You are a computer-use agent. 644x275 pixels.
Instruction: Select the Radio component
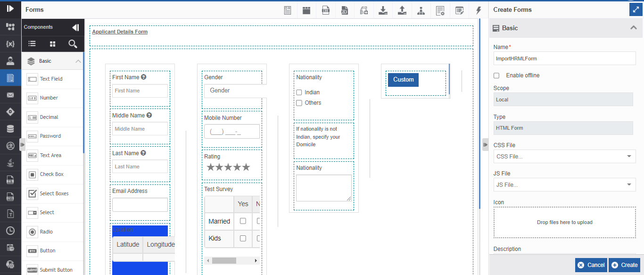tap(52, 232)
